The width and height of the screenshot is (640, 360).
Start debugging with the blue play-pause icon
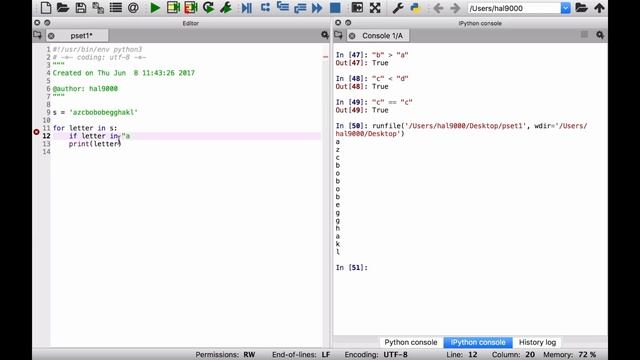click(247, 8)
